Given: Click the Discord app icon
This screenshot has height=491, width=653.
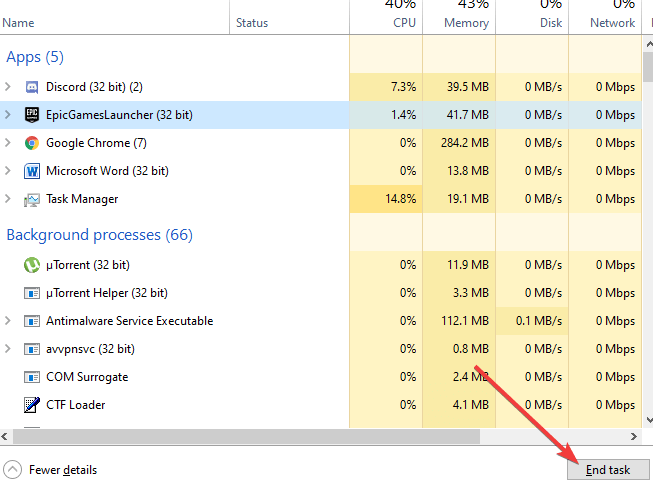Looking at the screenshot, I should [x=31, y=87].
